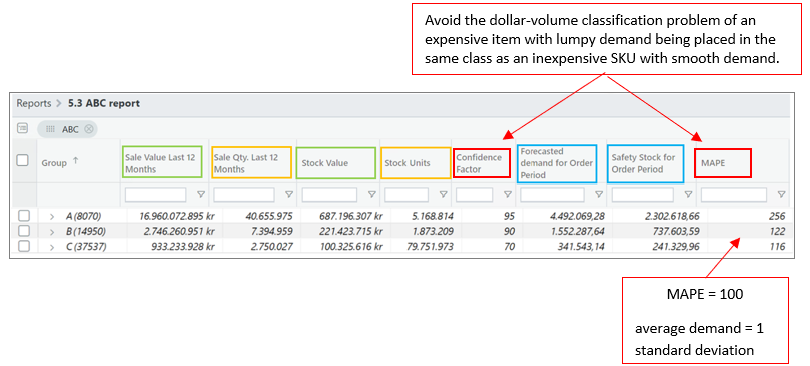Open filter icon for Sale Qty. column
Screen dimensions: 810x366
tap(289, 195)
